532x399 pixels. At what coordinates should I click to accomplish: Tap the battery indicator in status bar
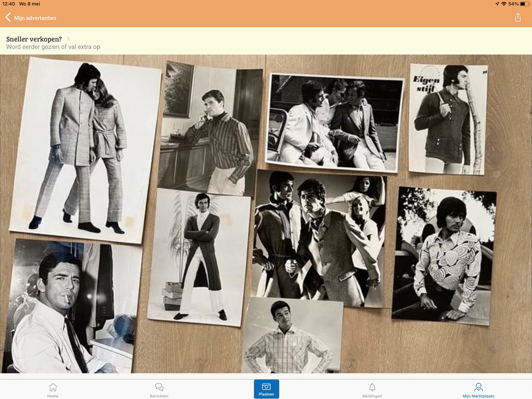coord(525,4)
